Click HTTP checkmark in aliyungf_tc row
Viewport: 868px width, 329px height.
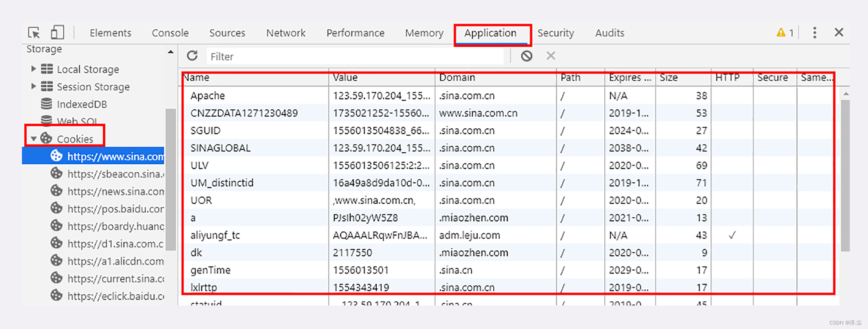[x=732, y=235]
